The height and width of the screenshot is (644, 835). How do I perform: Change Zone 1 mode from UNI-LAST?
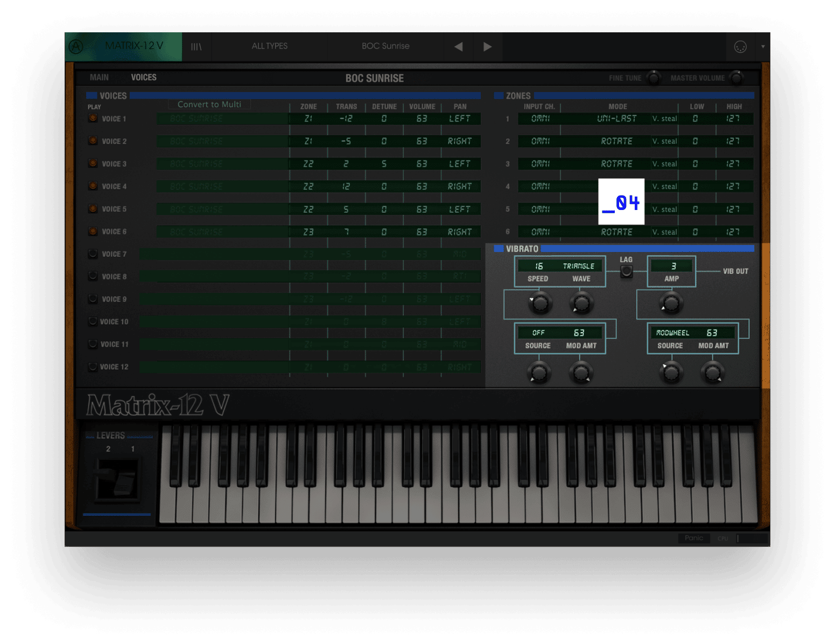(617, 118)
